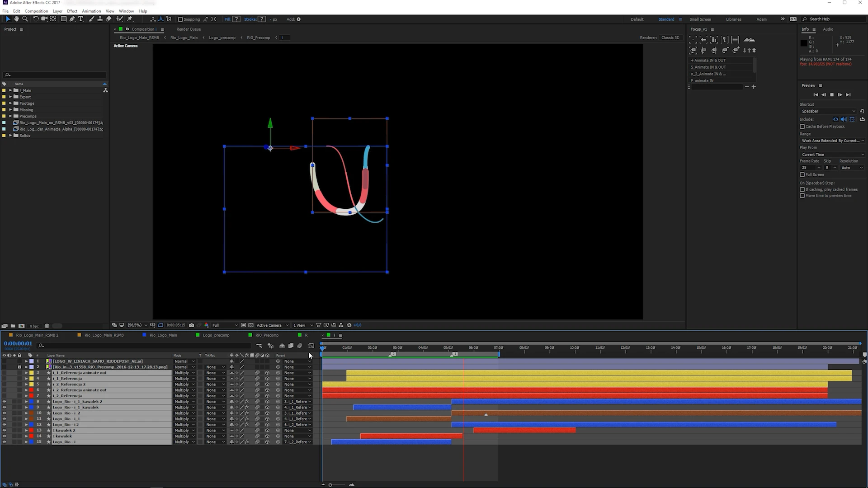This screenshot has width=868, height=488.
Task: Click the timeline zoom slider
Action: [x=330, y=485]
